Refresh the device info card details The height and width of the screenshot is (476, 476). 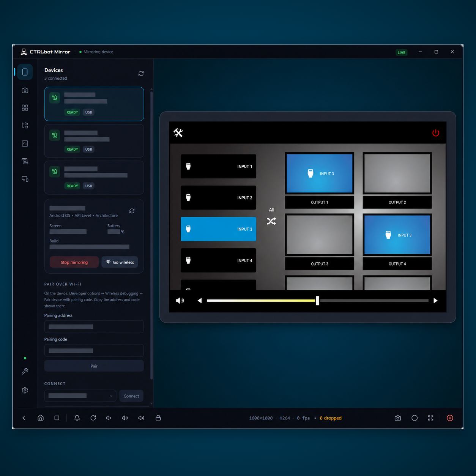[132, 211]
